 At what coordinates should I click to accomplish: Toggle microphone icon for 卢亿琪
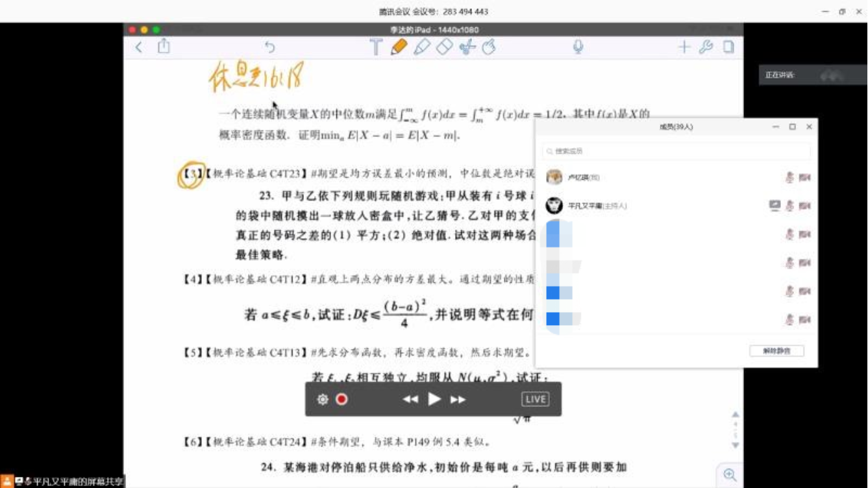point(789,177)
